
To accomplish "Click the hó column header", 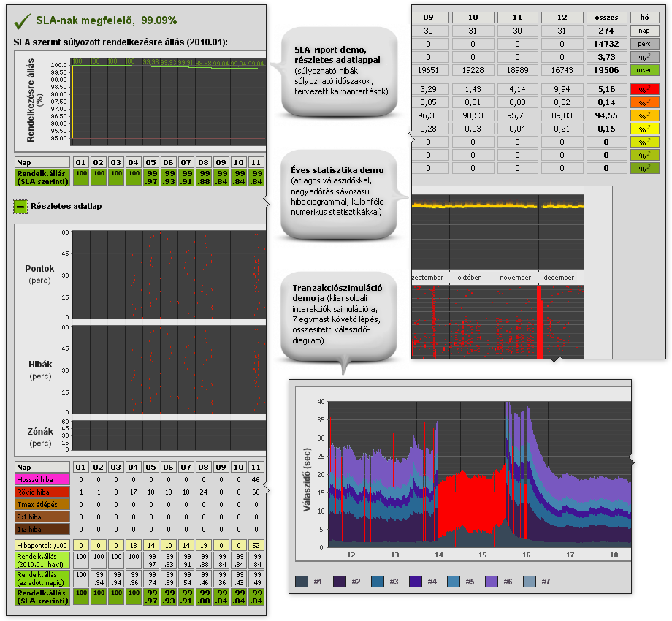I will pos(644,17).
